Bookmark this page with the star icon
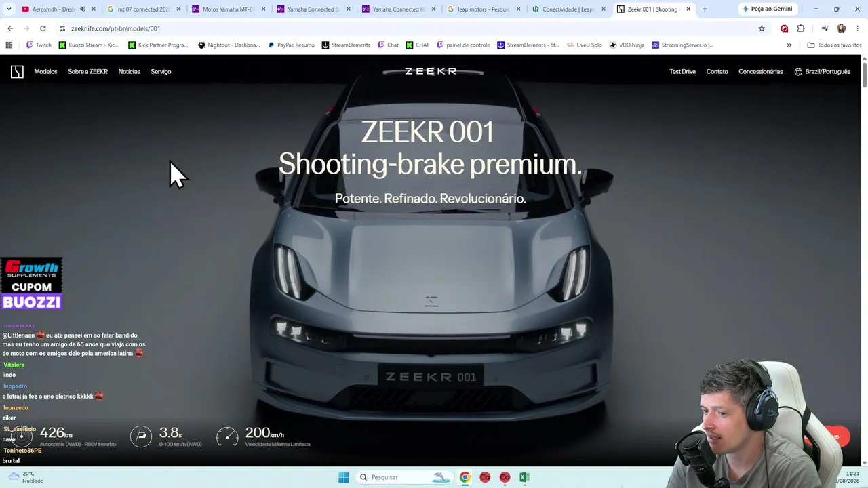Viewport: 868px width, 488px height. point(762,28)
